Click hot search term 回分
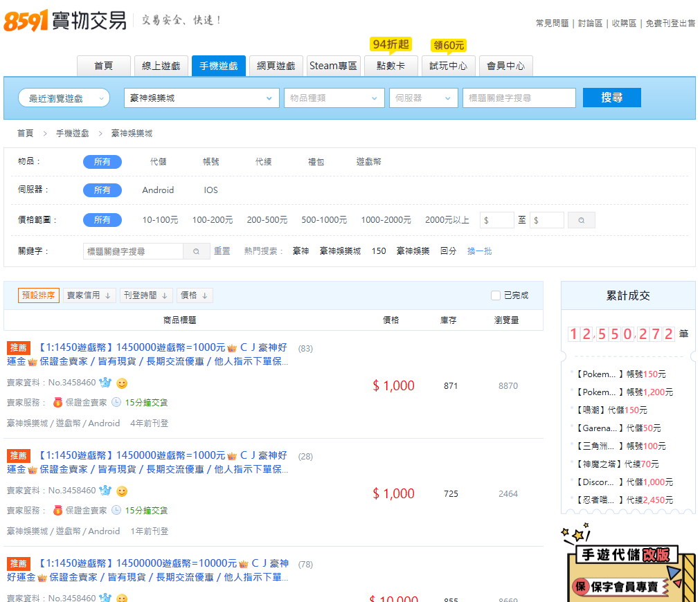The height and width of the screenshot is (602, 700). (x=448, y=250)
